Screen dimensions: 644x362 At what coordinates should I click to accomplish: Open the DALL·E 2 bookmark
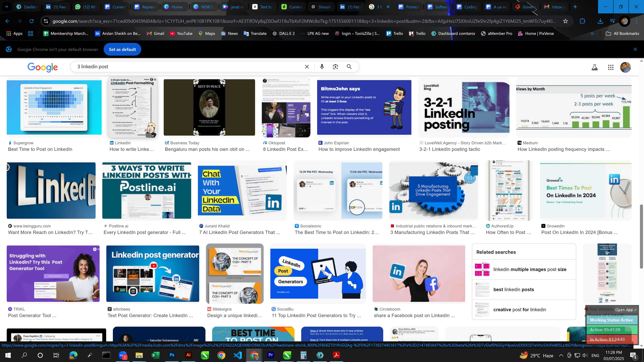coord(283,34)
